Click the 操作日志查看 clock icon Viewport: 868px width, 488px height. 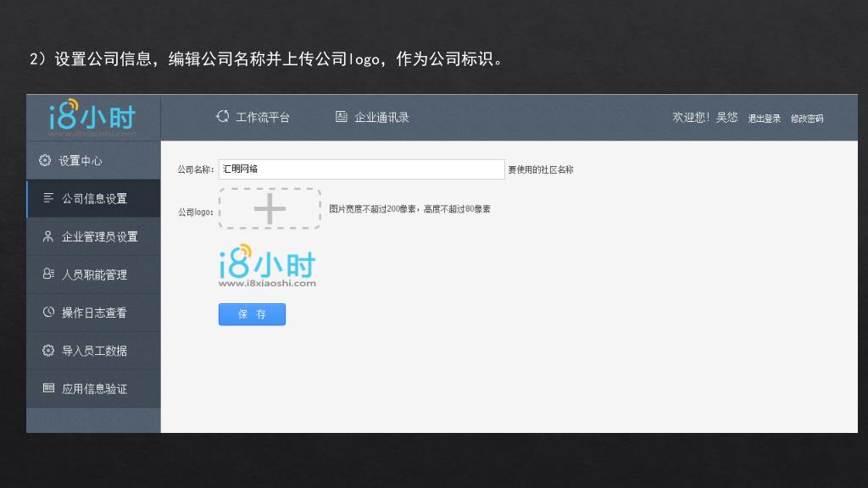(x=48, y=312)
